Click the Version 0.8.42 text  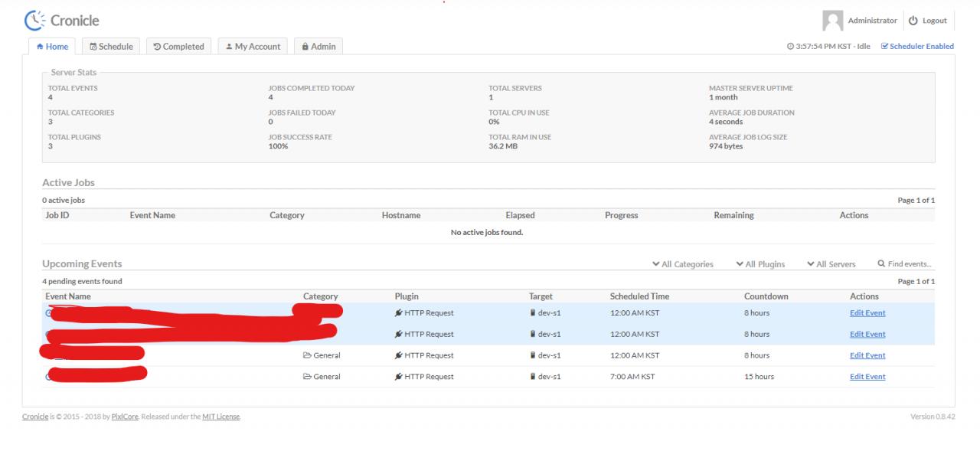point(933,417)
